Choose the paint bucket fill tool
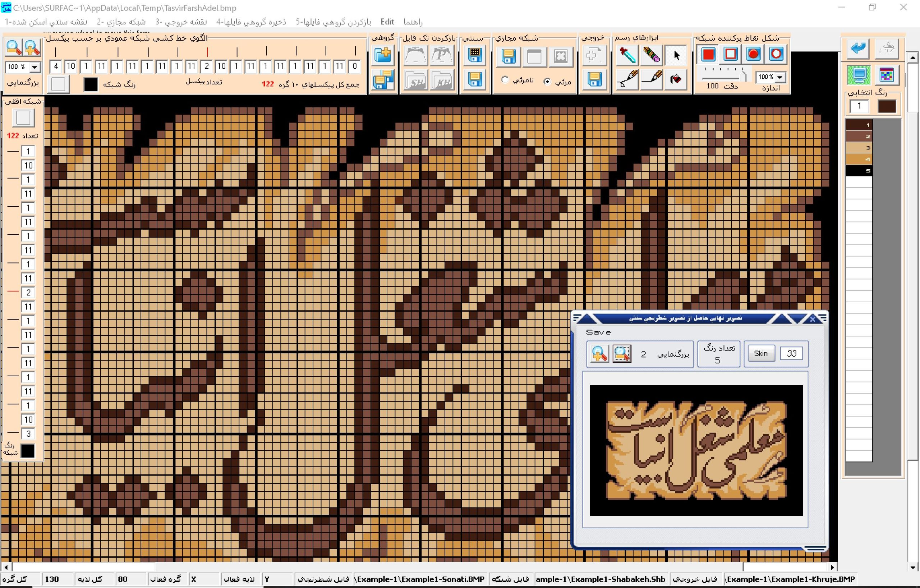Screen dimensions: 920x588 click(676, 79)
